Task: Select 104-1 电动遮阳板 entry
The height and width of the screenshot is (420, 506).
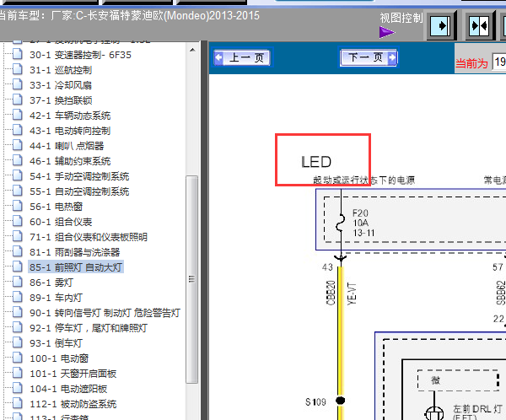Action: 68,389
